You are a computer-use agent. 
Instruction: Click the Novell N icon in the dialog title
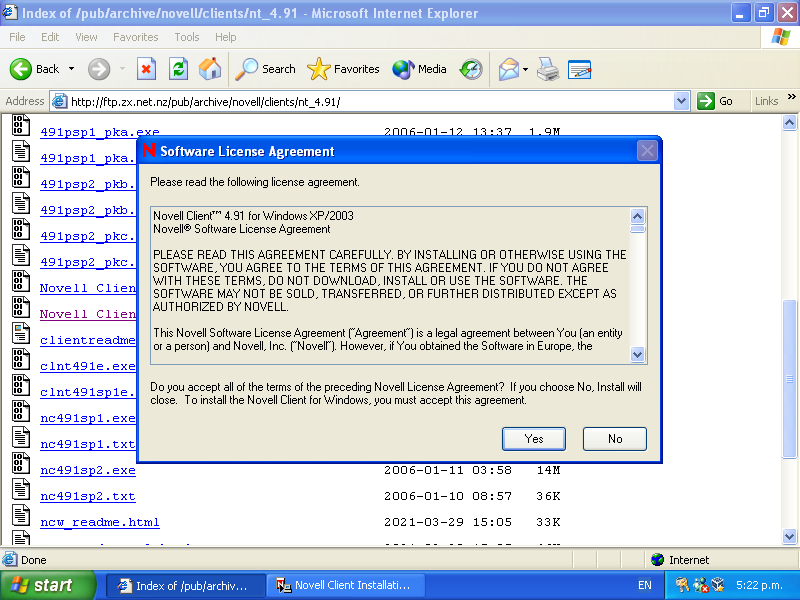(x=148, y=151)
